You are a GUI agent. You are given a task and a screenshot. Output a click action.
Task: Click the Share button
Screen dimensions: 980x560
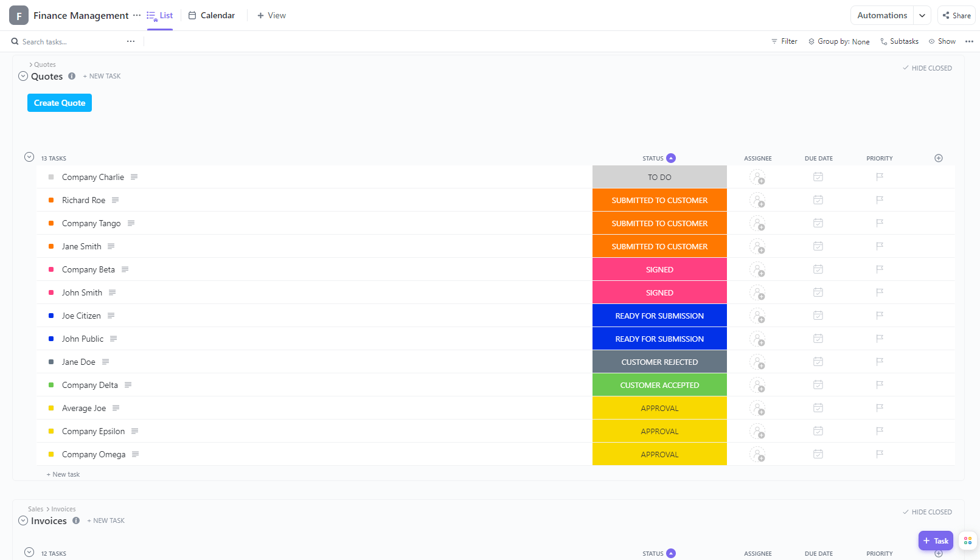(956, 15)
